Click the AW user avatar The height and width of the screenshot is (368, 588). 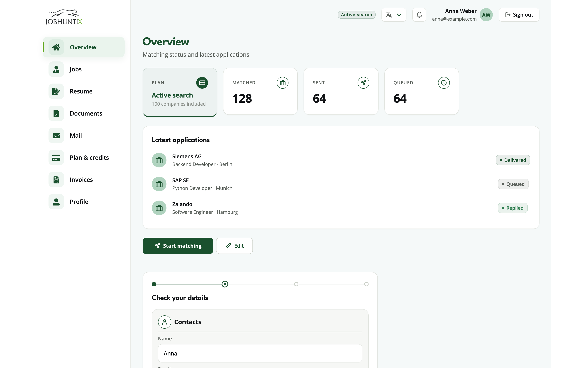[486, 15]
